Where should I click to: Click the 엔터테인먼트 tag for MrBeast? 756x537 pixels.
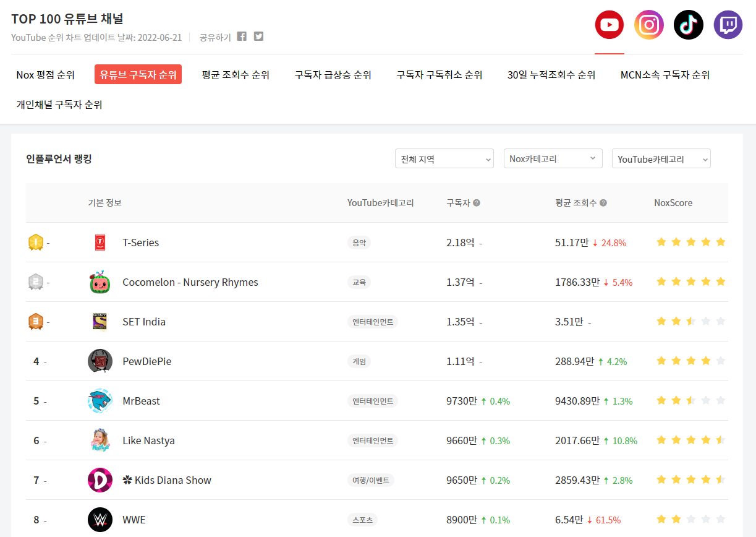(373, 401)
